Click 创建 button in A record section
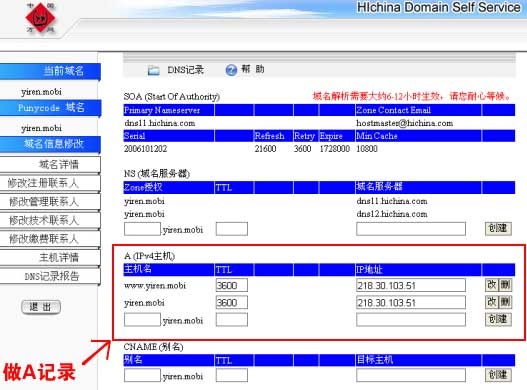This screenshot has height=390, width=527. (x=498, y=319)
